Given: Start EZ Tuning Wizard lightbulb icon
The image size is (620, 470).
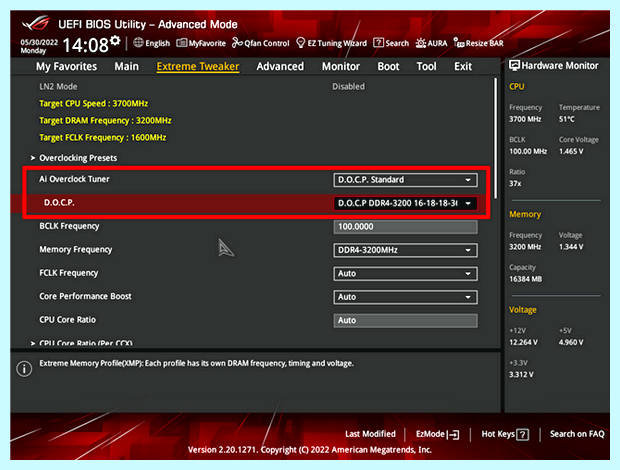Looking at the screenshot, I should click(301, 43).
